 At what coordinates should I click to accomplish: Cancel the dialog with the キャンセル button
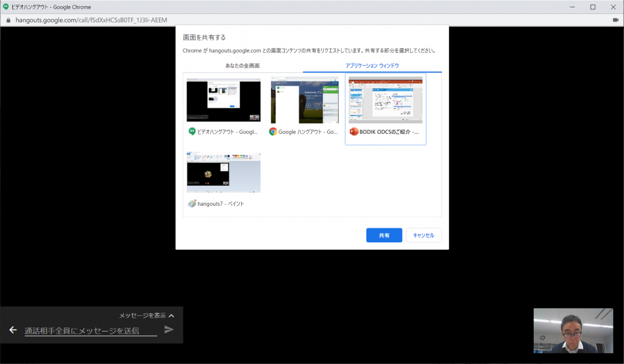424,236
